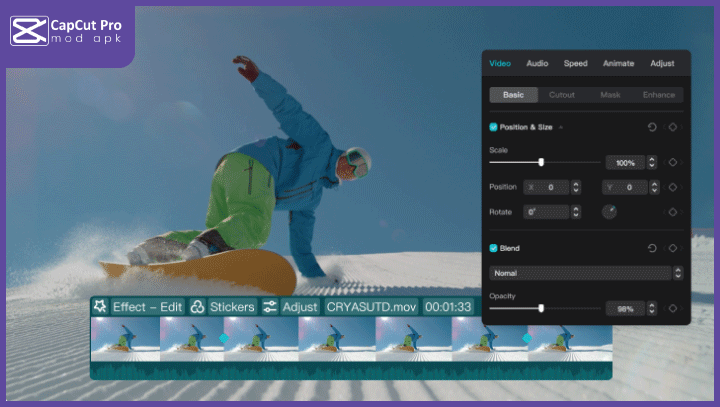
Task: Click the Effect star icon on the clip
Action: (x=100, y=307)
